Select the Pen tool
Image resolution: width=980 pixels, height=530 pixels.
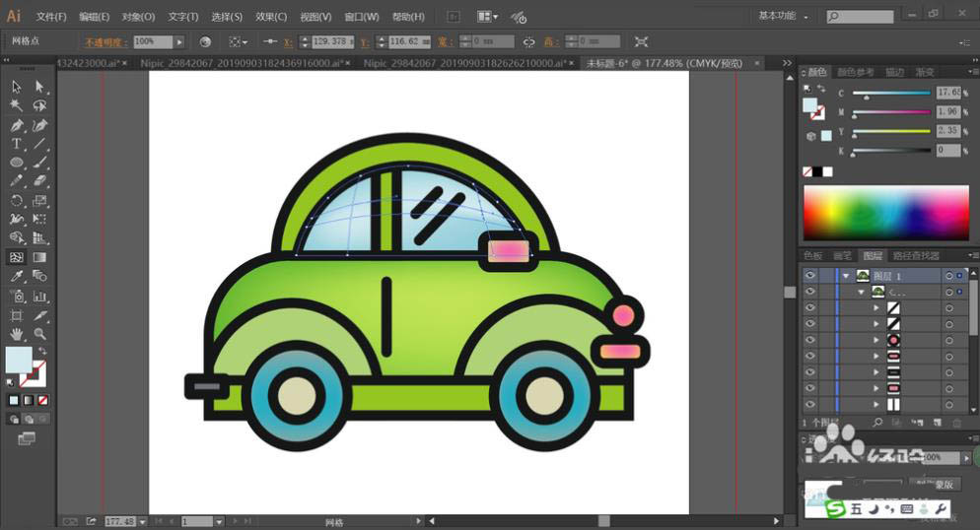(17, 125)
